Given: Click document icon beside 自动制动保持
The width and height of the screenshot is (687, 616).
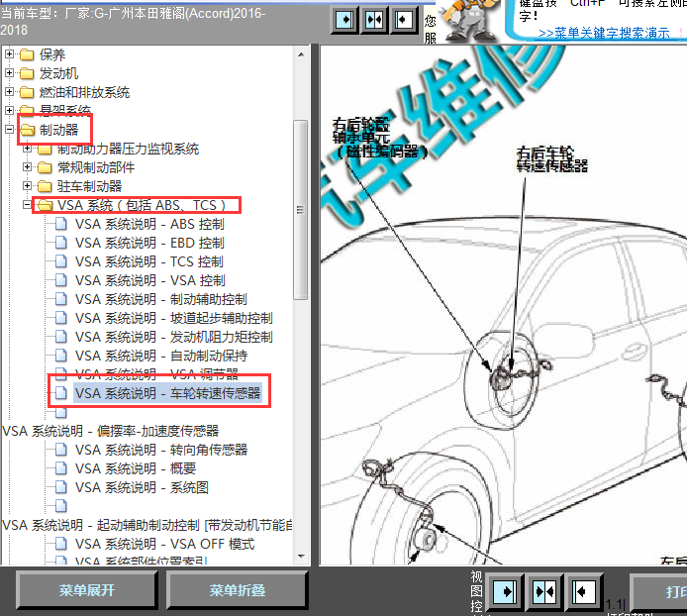Looking at the screenshot, I should point(61,356).
